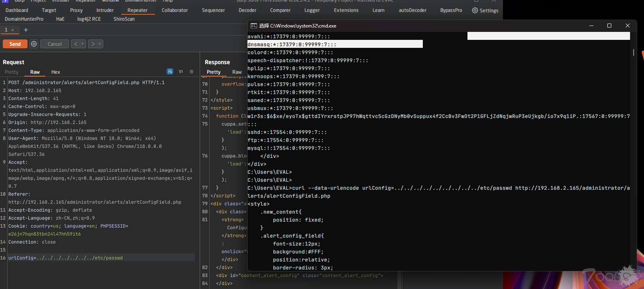Click the curl command line in cmd window
The height and width of the screenshot is (289, 644).
click(439, 192)
